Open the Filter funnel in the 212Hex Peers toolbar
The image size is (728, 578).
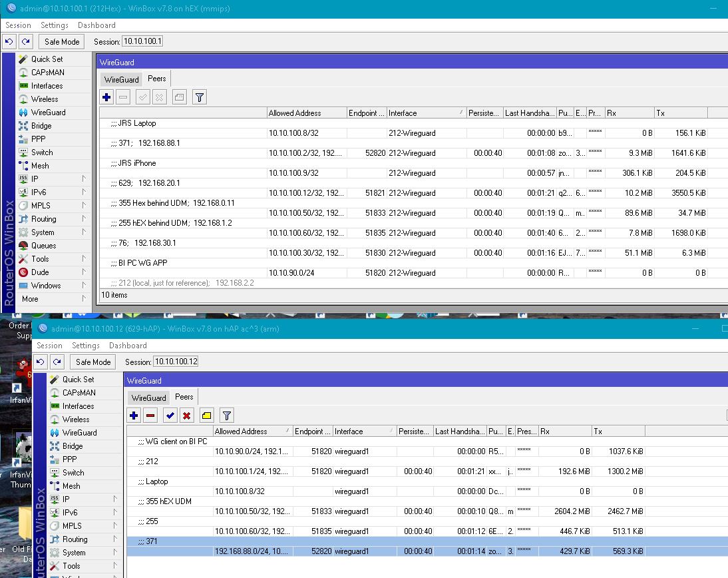point(200,97)
